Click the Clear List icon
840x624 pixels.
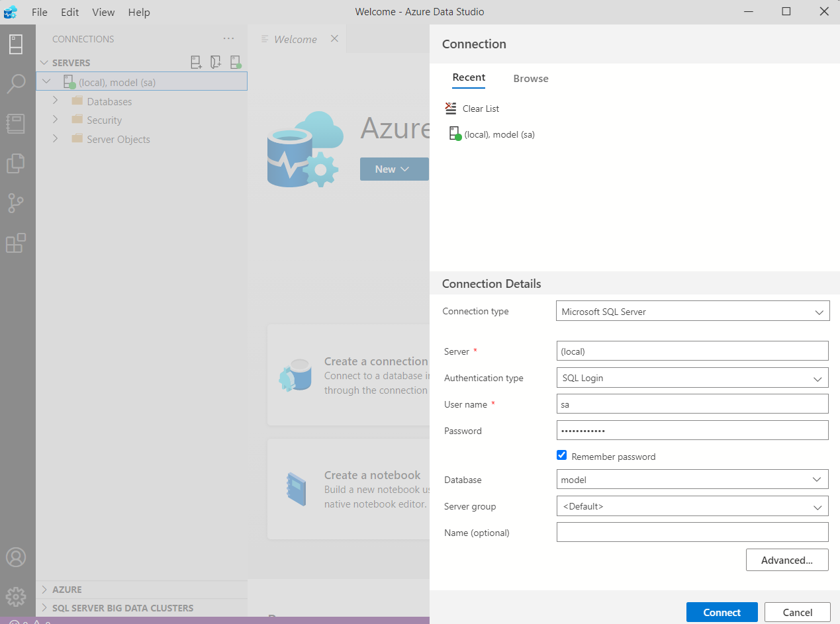pyautogui.click(x=451, y=109)
